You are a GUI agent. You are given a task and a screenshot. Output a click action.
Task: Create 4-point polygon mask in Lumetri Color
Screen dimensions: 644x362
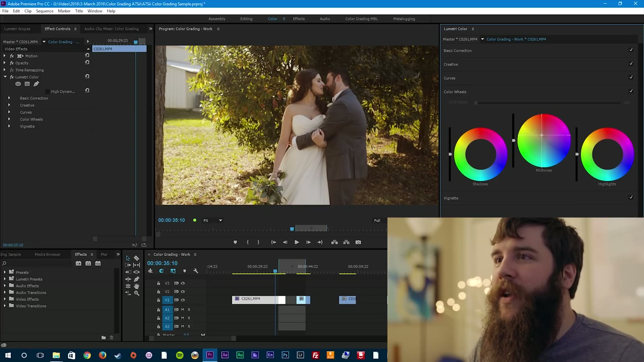pyautogui.click(x=27, y=84)
